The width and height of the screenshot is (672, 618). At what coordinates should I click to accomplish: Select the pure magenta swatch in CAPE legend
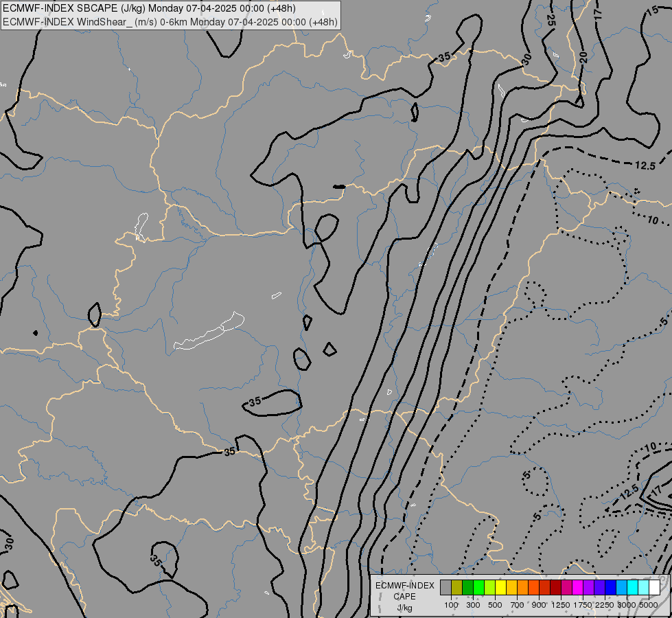tap(578, 587)
